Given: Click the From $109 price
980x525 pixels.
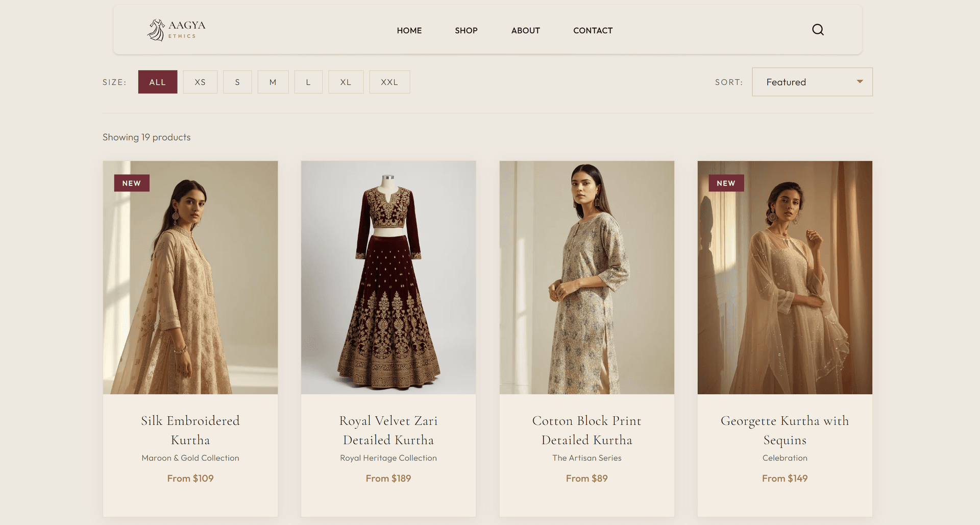Looking at the screenshot, I should pos(190,479).
